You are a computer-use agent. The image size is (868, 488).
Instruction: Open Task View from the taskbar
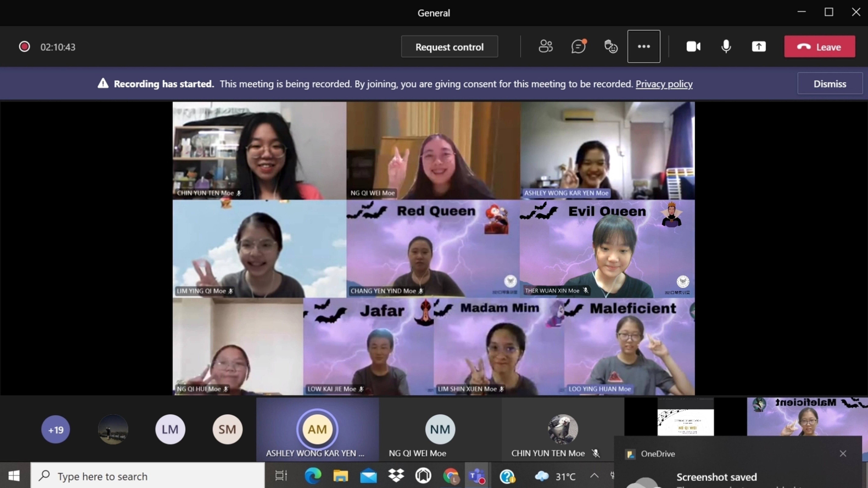click(281, 476)
